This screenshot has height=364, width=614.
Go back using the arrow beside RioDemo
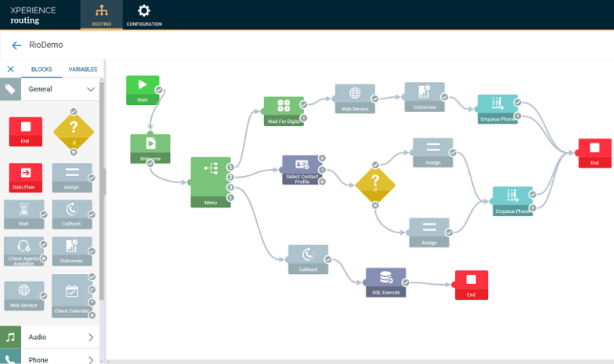tap(16, 45)
